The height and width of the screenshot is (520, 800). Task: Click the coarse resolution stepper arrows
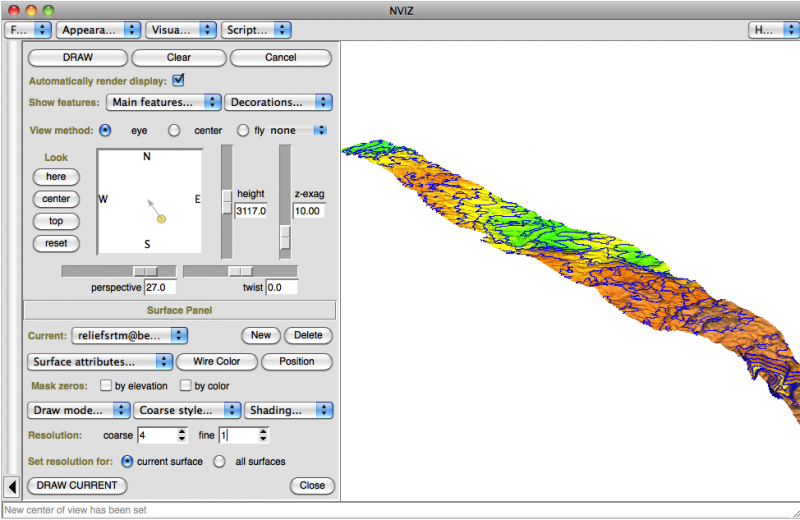pos(181,435)
